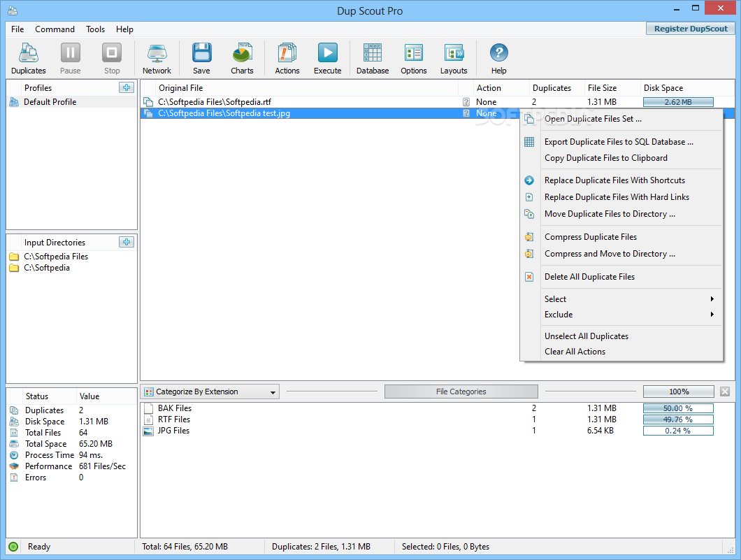Click the 2.62 MB disk space bar
This screenshot has height=560, width=741.
678,102
